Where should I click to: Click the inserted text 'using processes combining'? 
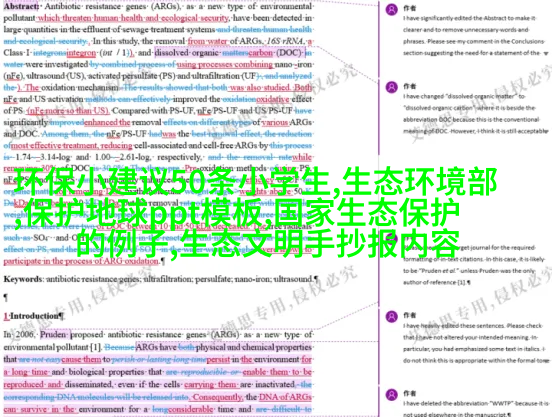[x=225, y=65]
